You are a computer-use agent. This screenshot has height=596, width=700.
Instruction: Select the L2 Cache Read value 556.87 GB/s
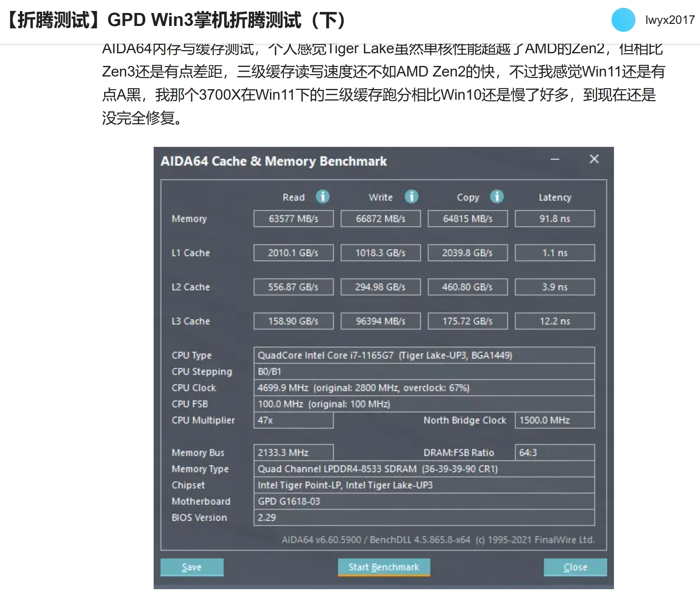pyautogui.click(x=294, y=287)
